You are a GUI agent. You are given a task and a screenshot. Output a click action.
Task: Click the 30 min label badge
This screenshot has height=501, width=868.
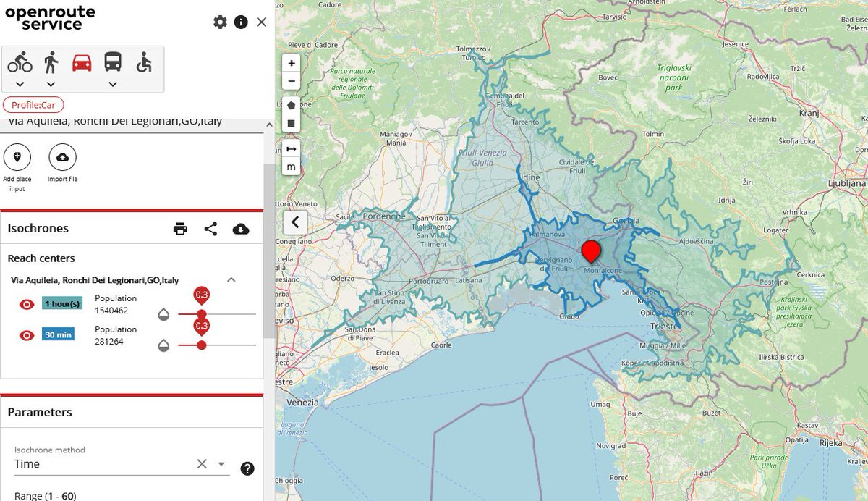click(58, 335)
